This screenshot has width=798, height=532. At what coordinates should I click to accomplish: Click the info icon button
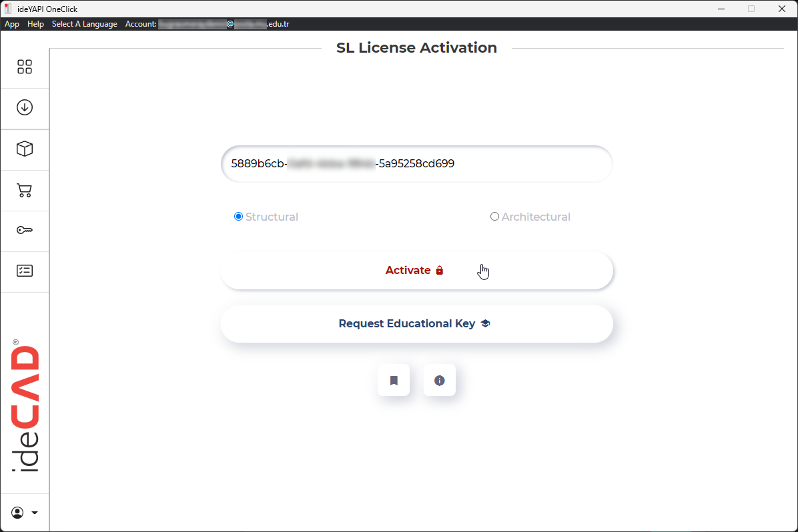(439, 380)
